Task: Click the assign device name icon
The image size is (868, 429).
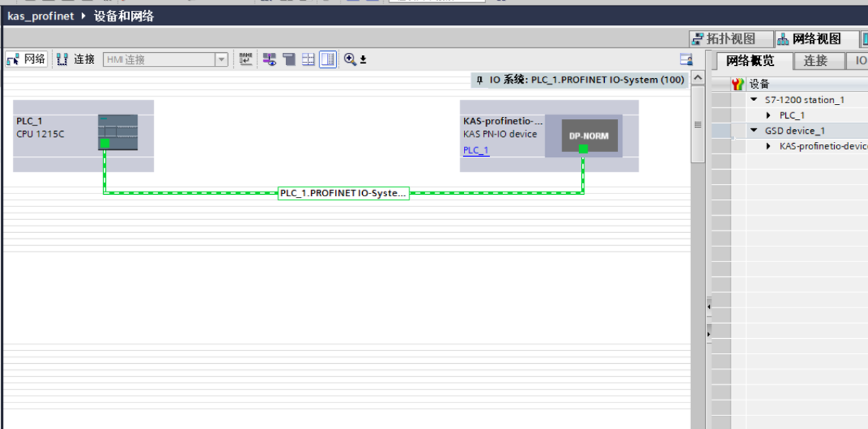Action: click(245, 60)
